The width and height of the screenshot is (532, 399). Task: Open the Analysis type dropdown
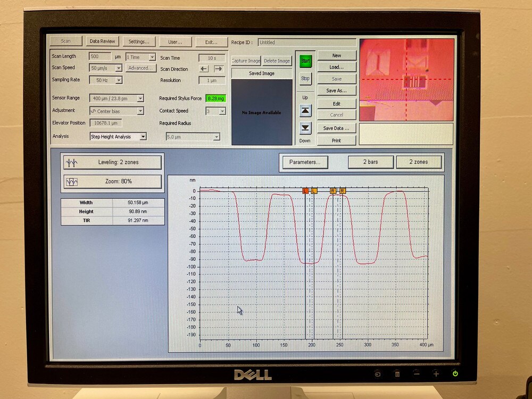[x=143, y=137]
